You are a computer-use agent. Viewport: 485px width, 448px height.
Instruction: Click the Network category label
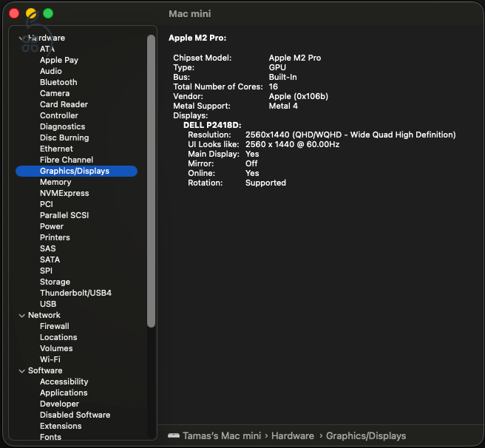[x=44, y=315]
